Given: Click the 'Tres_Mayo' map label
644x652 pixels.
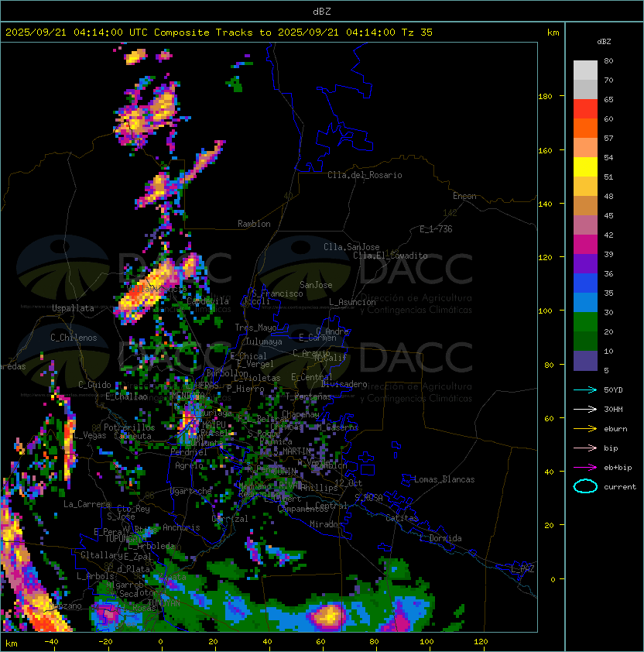Looking at the screenshot, I should (255, 328).
